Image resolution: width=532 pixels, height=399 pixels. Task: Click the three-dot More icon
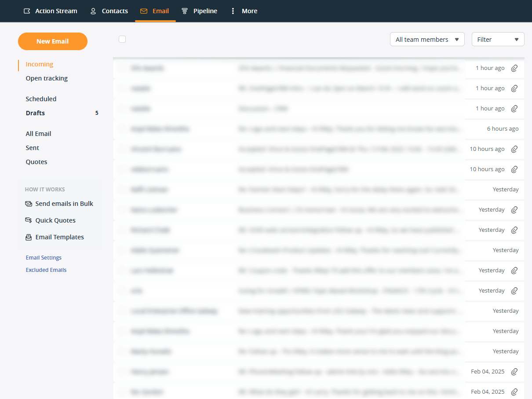[233, 11]
